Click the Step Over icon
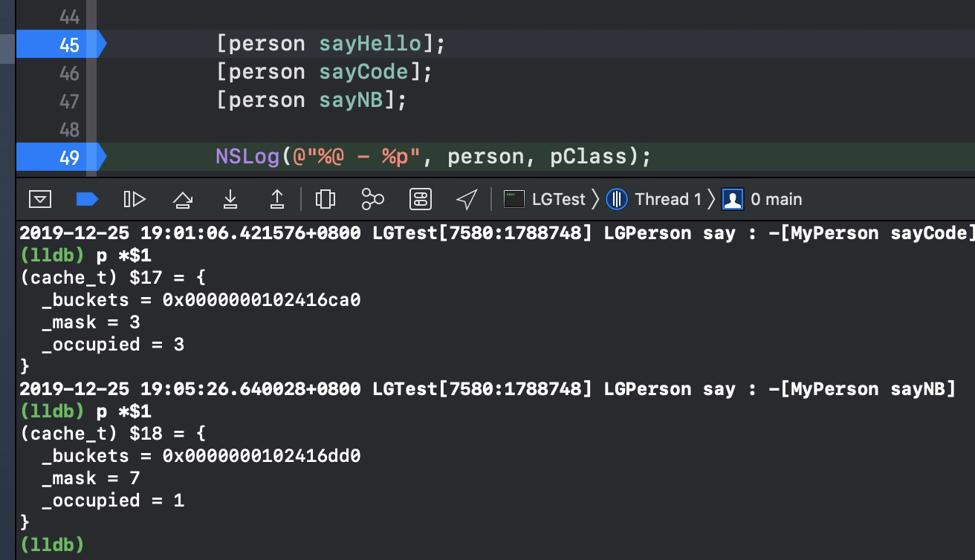The image size is (975, 560). coord(182,199)
